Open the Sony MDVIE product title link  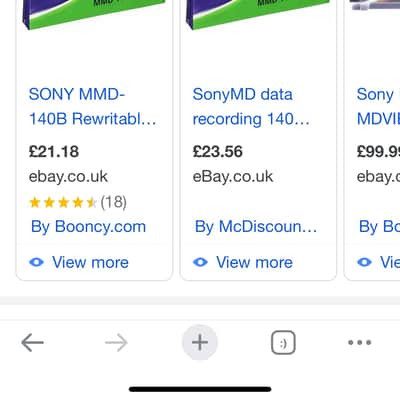tap(378, 106)
